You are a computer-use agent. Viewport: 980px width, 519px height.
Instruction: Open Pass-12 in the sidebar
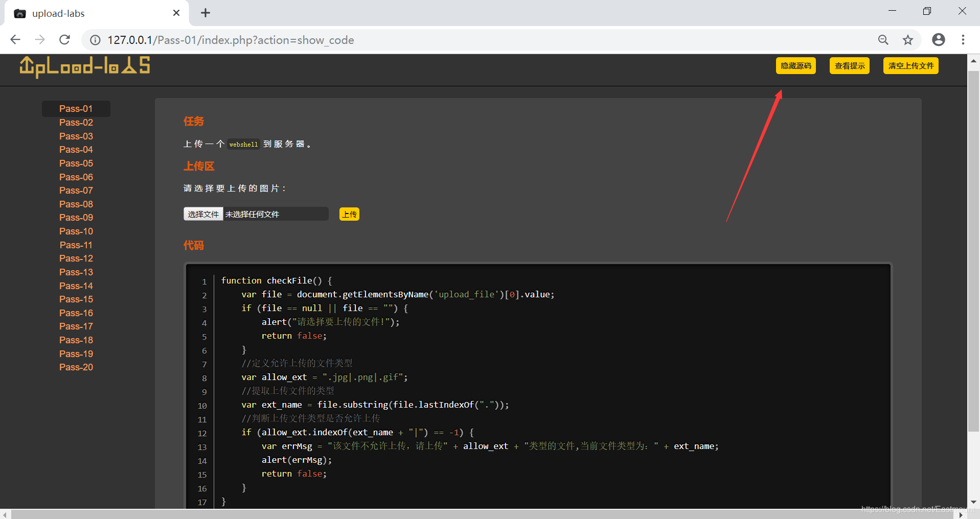[x=76, y=258]
